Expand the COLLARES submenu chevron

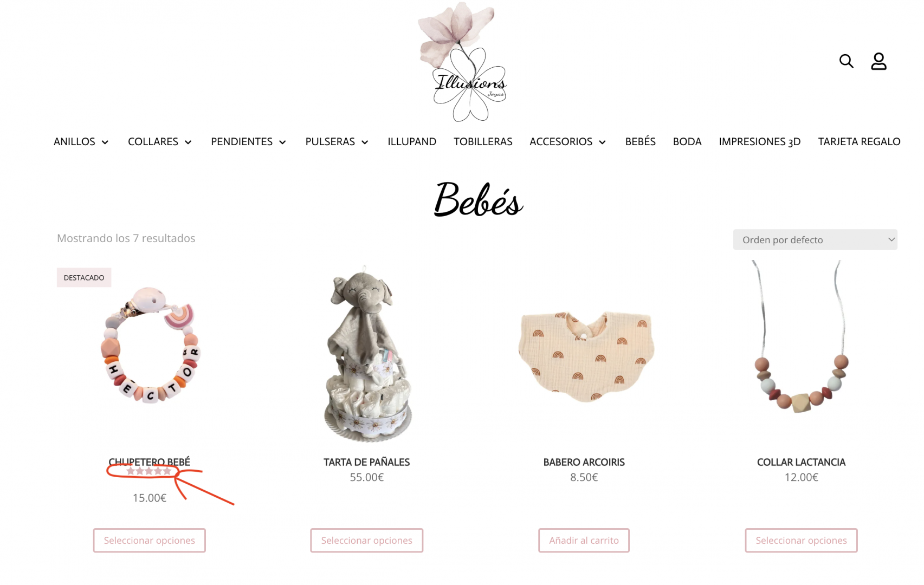188,142
